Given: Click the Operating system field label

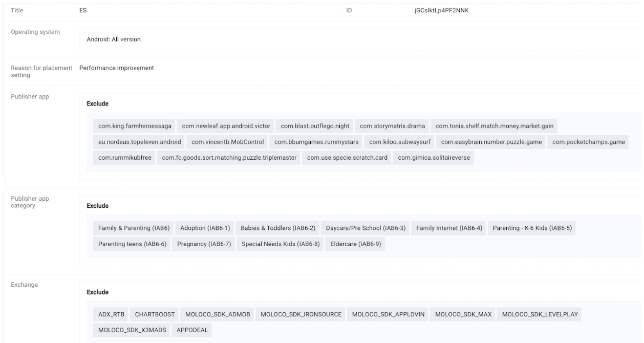Looking at the screenshot, I should pos(35,32).
